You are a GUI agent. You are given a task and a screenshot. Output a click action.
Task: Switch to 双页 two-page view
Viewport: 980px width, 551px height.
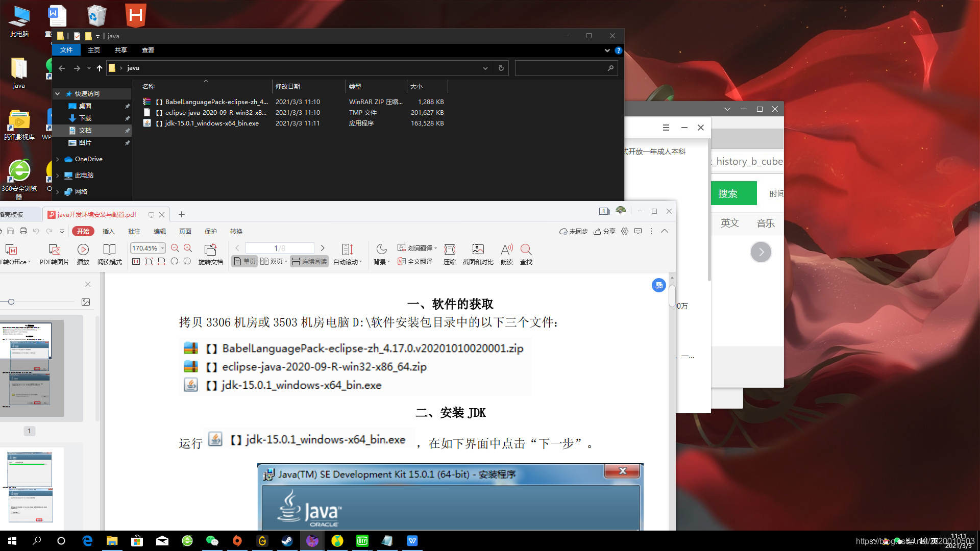[x=274, y=261]
